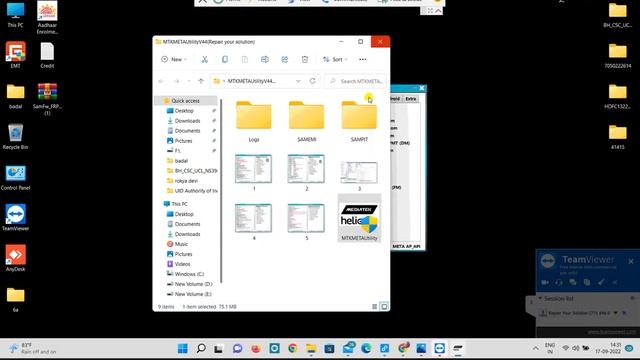The width and height of the screenshot is (640, 360).
Task: Select the SAMPIT folder
Action: point(359,121)
